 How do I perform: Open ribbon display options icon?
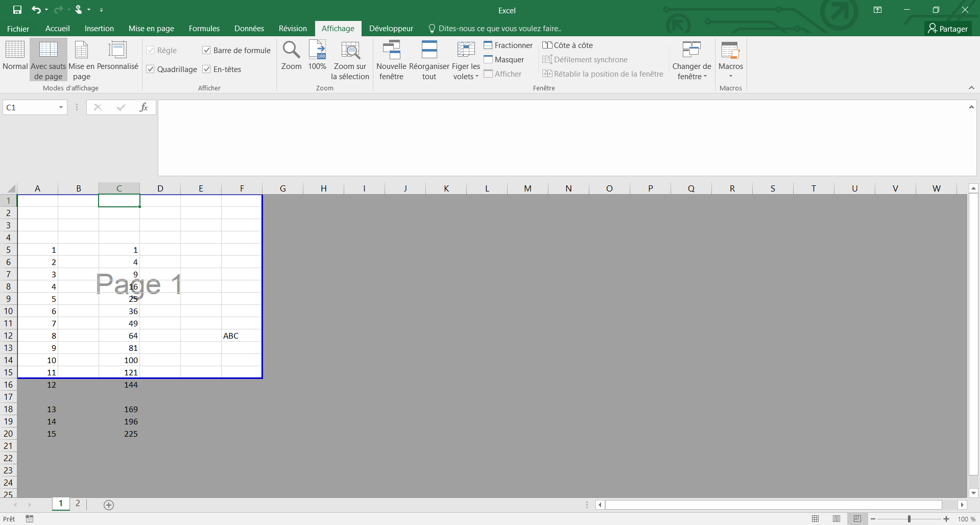click(877, 10)
